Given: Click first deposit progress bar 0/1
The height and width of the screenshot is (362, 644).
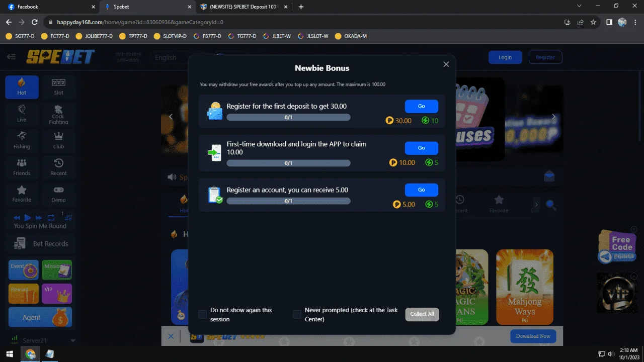Looking at the screenshot, I should point(288,117).
